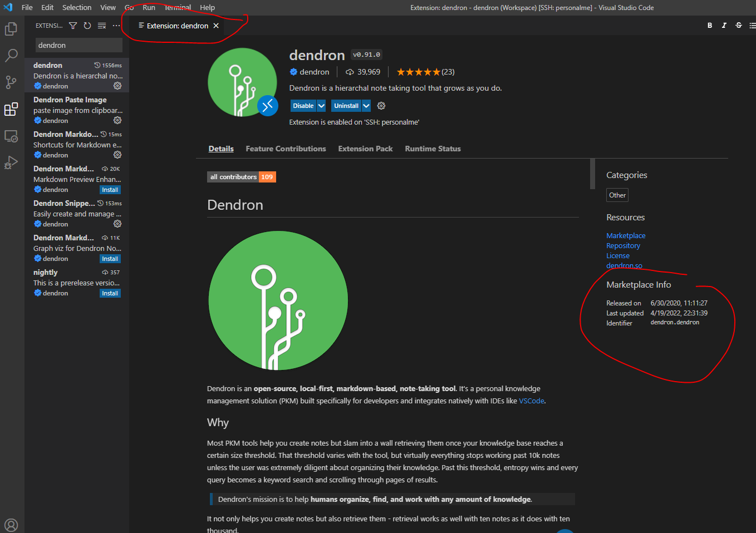
Task: Expand the Uninstall button dropdown arrow
Action: click(x=366, y=106)
